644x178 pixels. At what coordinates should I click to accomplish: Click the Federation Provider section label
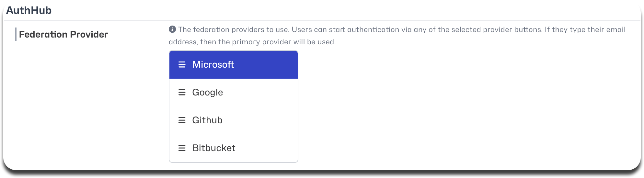63,34
